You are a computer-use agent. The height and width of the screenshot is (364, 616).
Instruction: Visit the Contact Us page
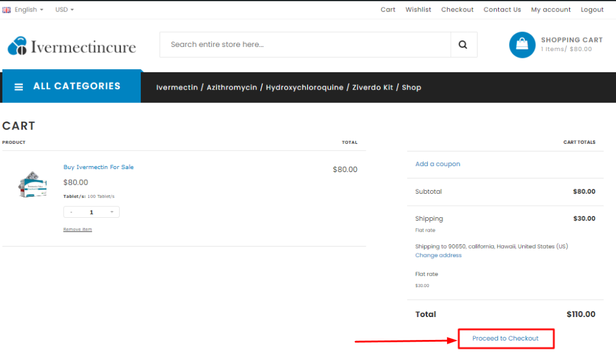(x=502, y=10)
